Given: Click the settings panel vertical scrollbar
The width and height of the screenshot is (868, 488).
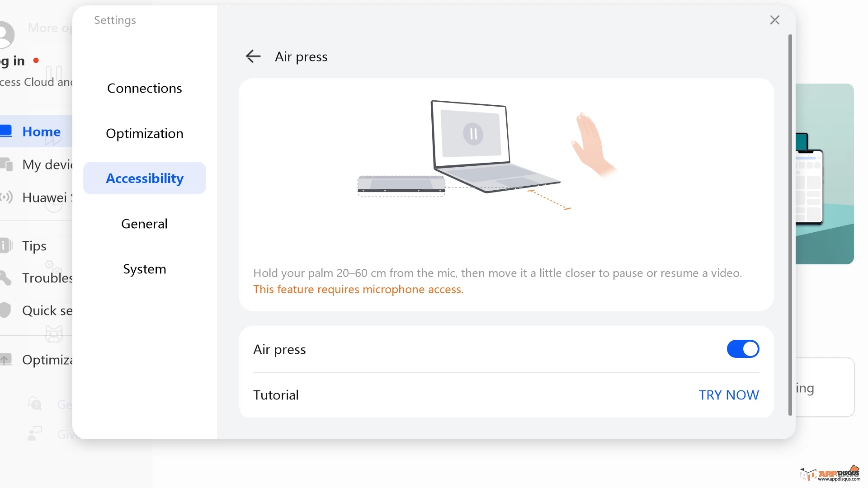Looking at the screenshot, I should pyautogui.click(x=790, y=225).
